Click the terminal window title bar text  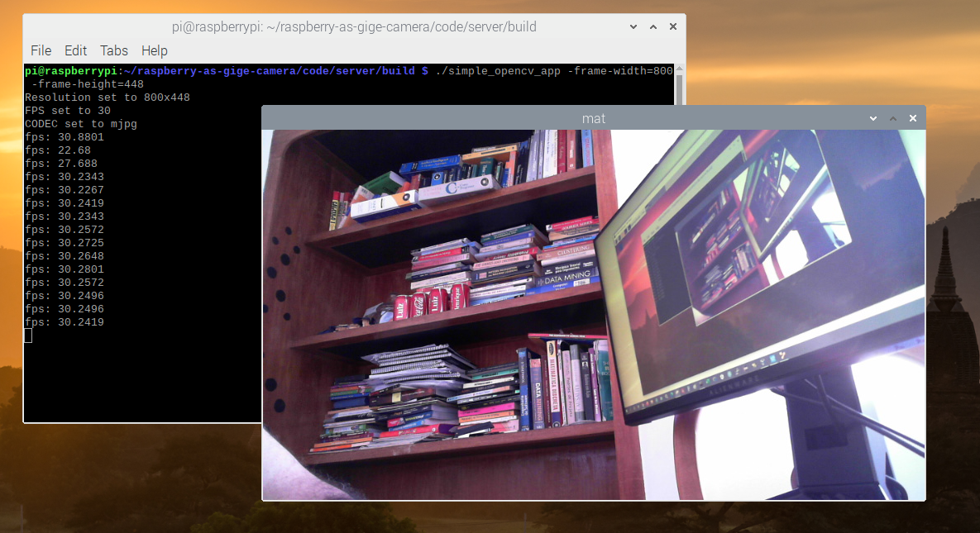[x=354, y=27]
